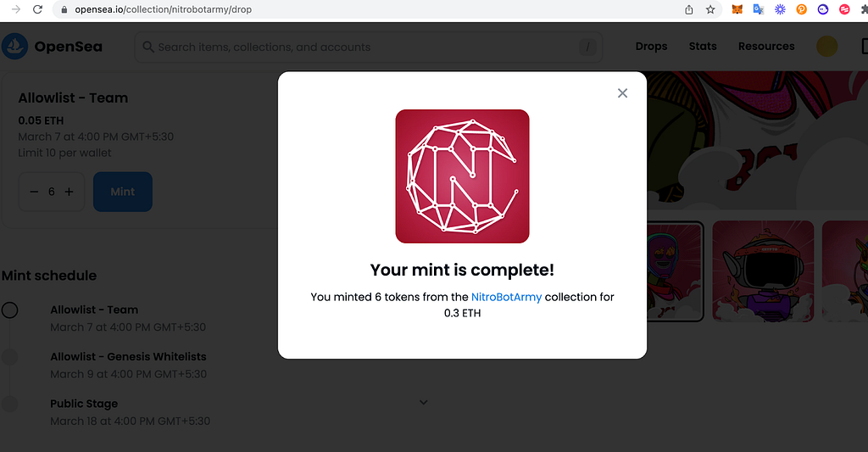Click Allowlist - Team in mint schedule
Viewport: 868px width, 452px height.
(x=94, y=310)
